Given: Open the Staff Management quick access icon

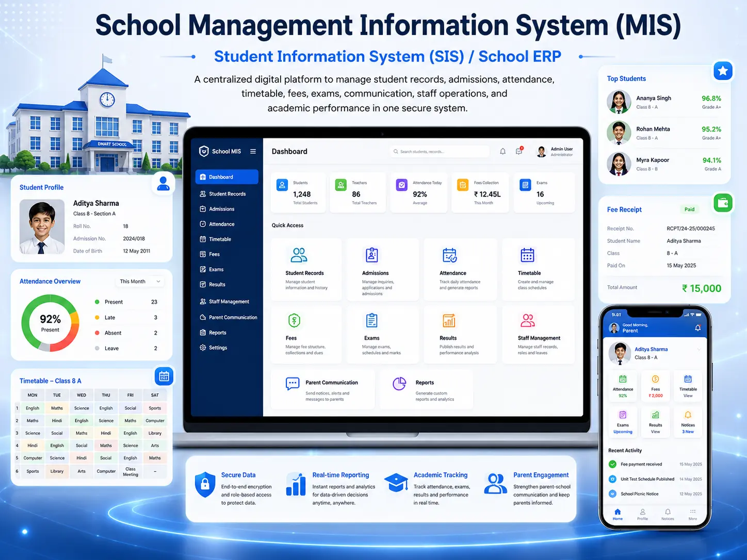Looking at the screenshot, I should click(528, 320).
